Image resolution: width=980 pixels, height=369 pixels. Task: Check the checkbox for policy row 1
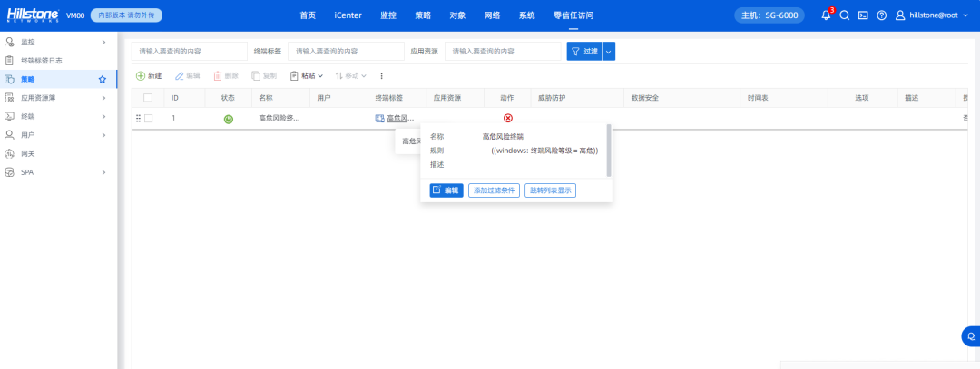pos(148,119)
